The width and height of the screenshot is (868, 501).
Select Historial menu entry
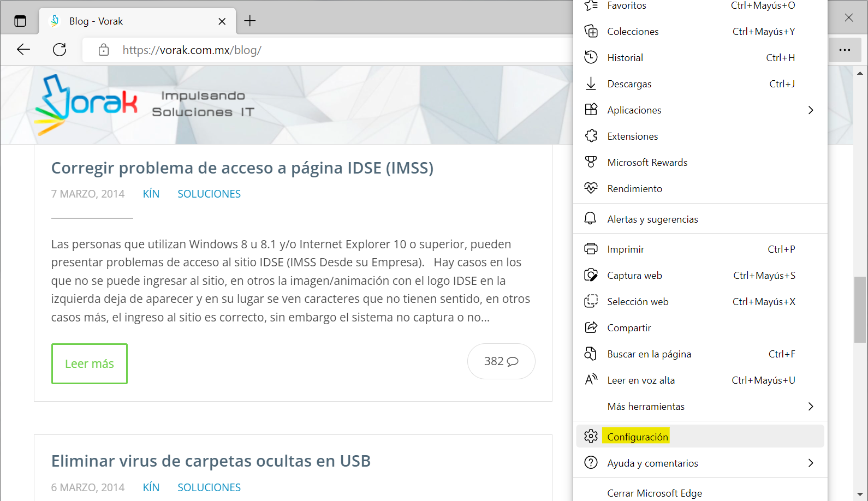(700, 57)
